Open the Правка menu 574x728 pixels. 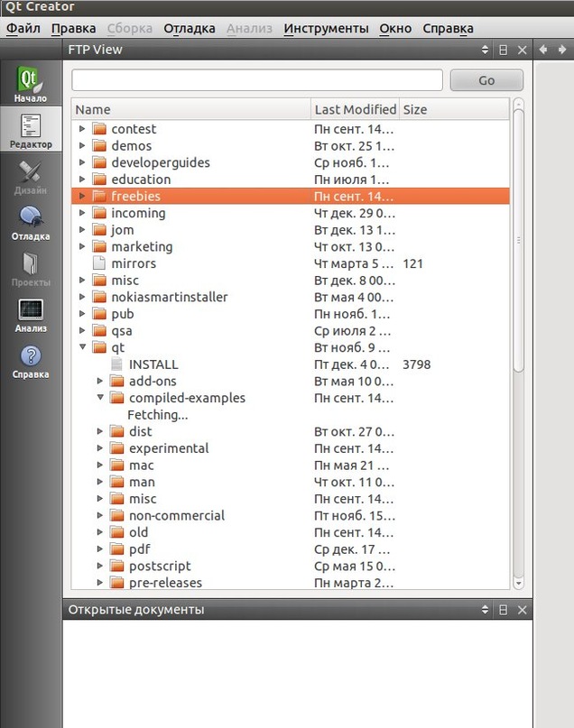(x=73, y=28)
